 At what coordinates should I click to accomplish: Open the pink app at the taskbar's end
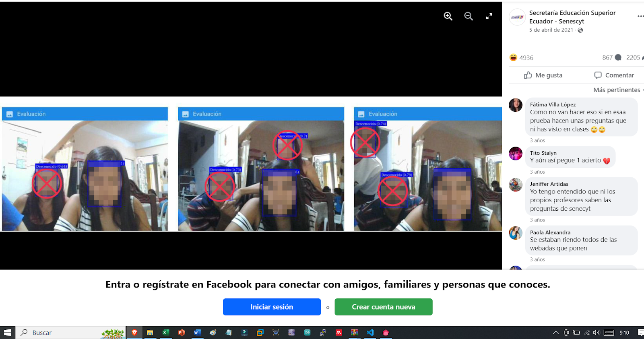386,333
